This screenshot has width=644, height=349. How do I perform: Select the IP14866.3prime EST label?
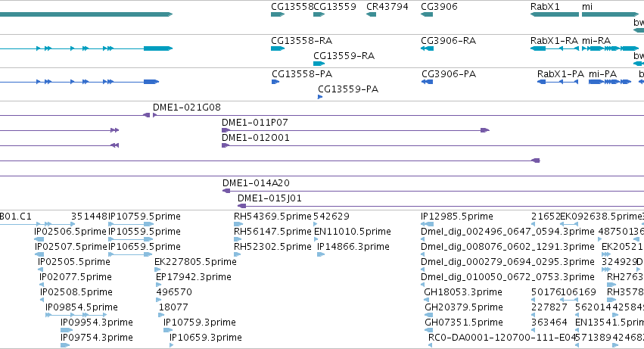pos(353,247)
